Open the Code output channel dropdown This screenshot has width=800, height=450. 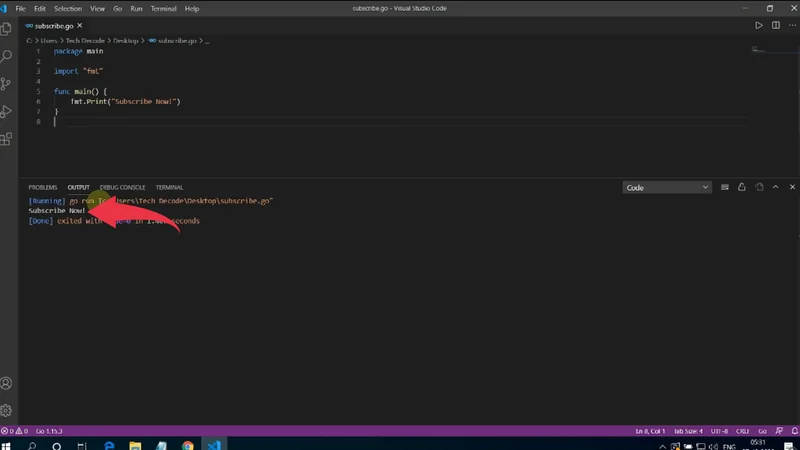(x=666, y=187)
